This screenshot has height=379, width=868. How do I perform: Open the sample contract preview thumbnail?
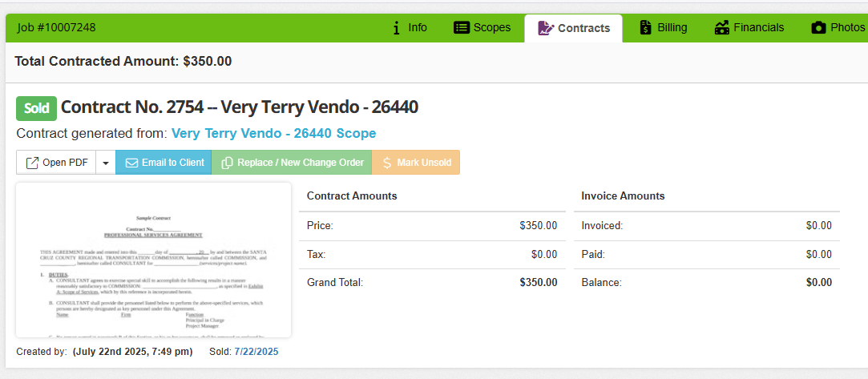click(x=153, y=260)
